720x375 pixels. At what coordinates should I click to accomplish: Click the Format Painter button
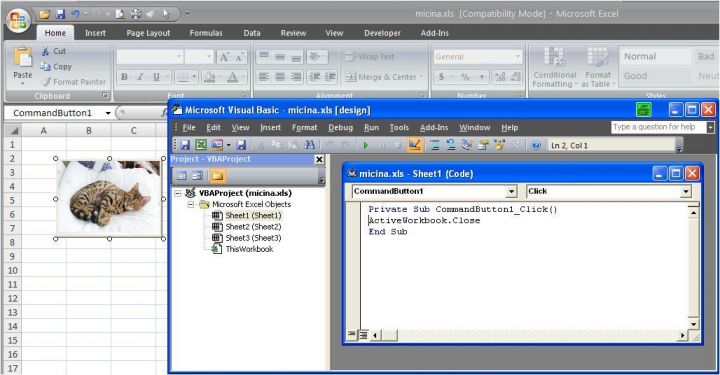73,82
